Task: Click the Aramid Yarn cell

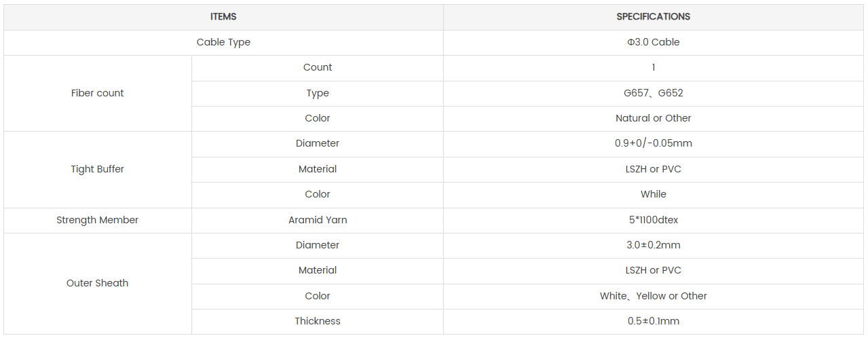Action: (318, 220)
